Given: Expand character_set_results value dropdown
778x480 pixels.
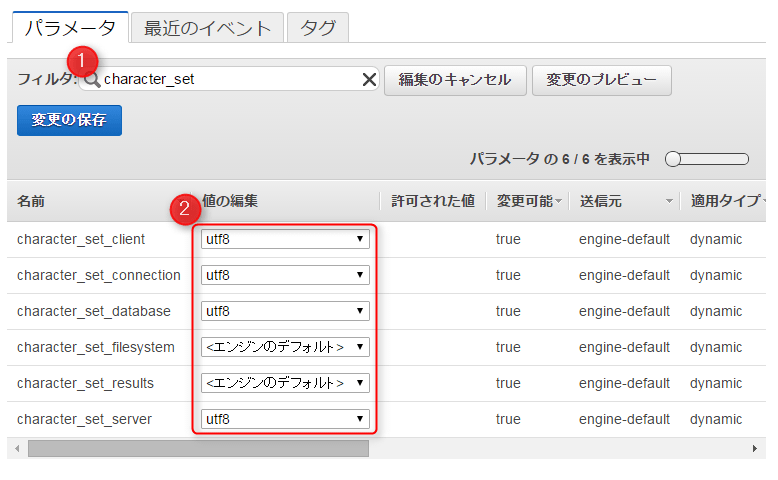Looking at the screenshot, I should point(285,383).
